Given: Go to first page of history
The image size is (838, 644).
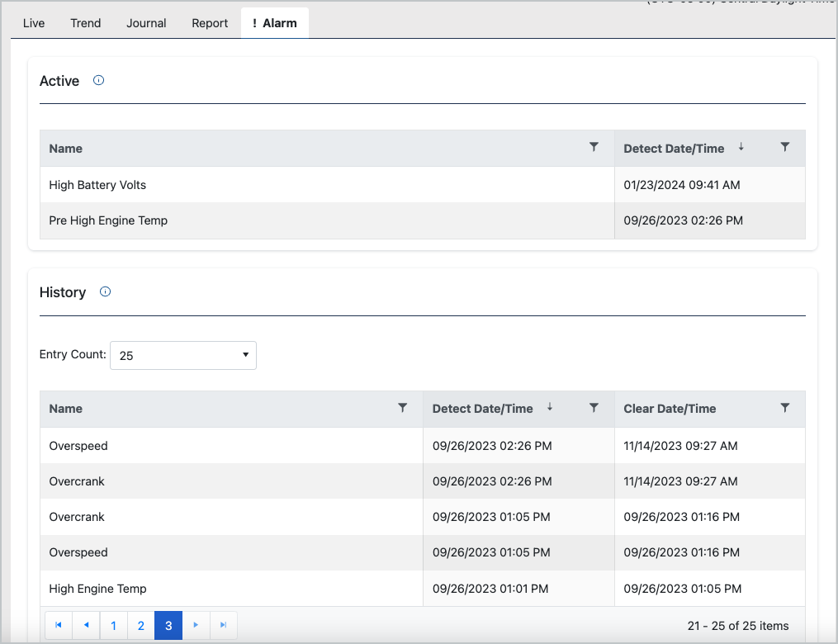Looking at the screenshot, I should (58, 626).
